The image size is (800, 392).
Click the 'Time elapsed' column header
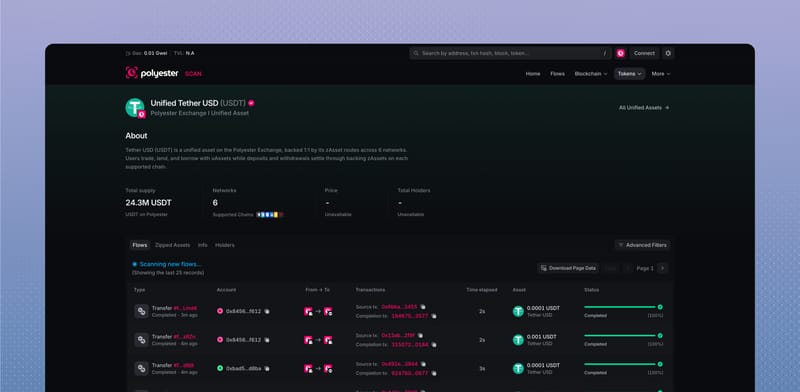pos(482,290)
